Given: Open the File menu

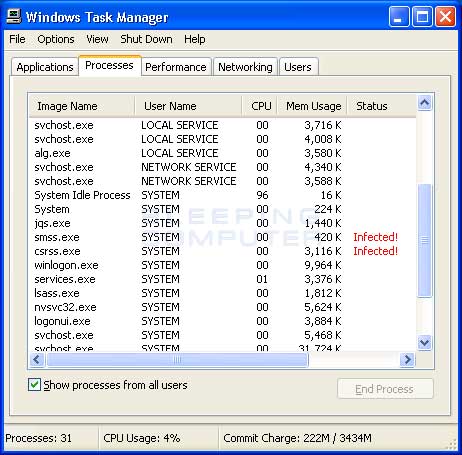Looking at the screenshot, I should pyautogui.click(x=17, y=39).
